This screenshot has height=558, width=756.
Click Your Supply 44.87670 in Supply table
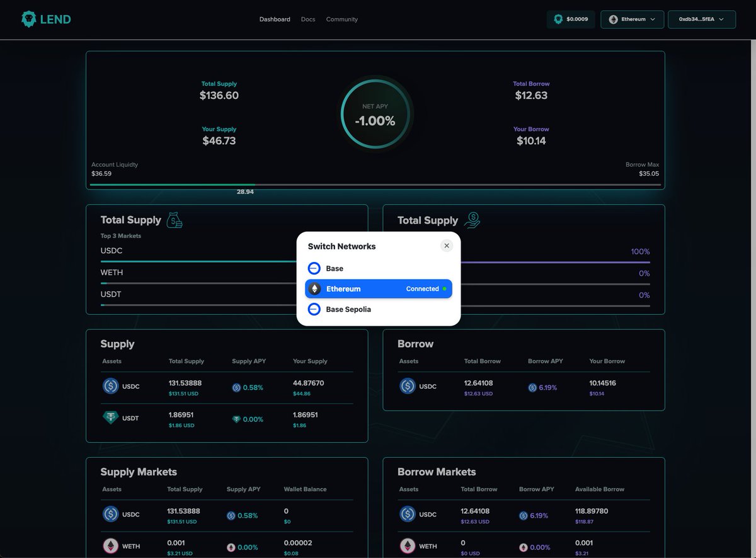point(309,383)
